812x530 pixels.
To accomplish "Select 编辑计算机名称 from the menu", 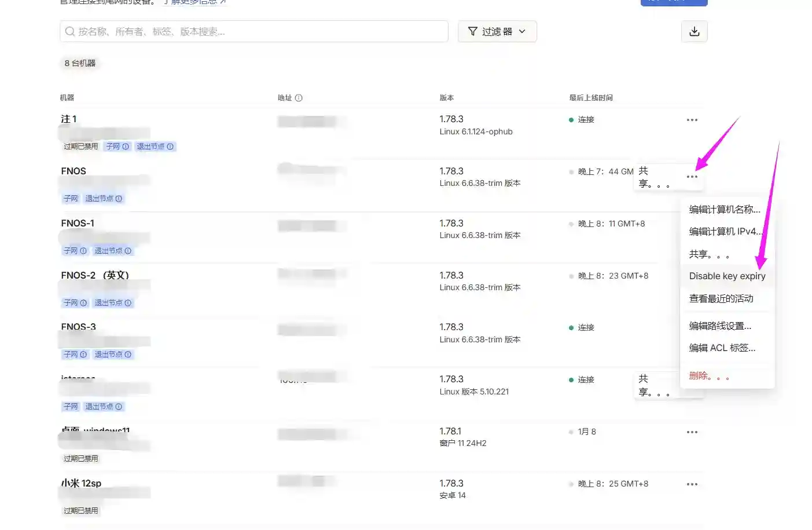I will 725,209.
